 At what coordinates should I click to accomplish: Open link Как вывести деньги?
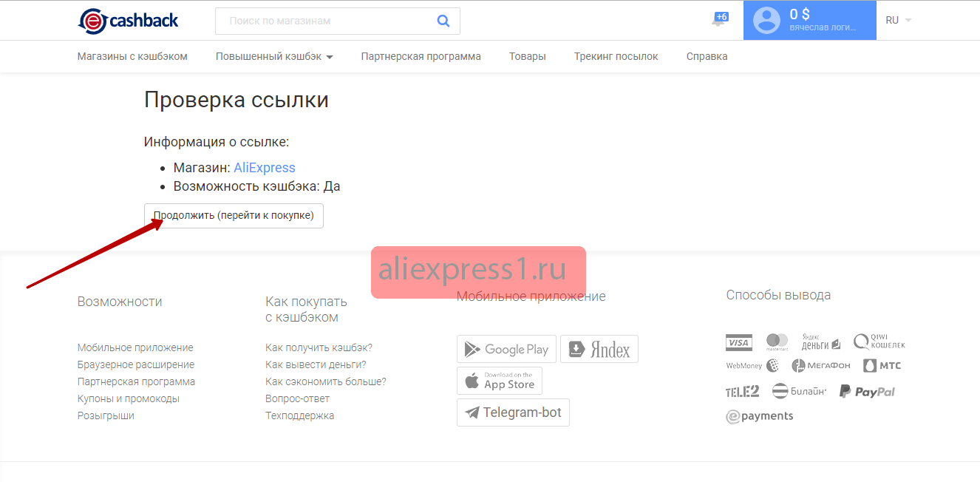tap(316, 364)
